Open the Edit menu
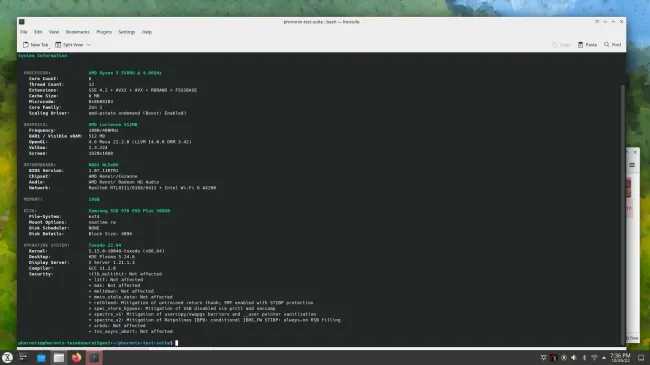 coord(38,32)
